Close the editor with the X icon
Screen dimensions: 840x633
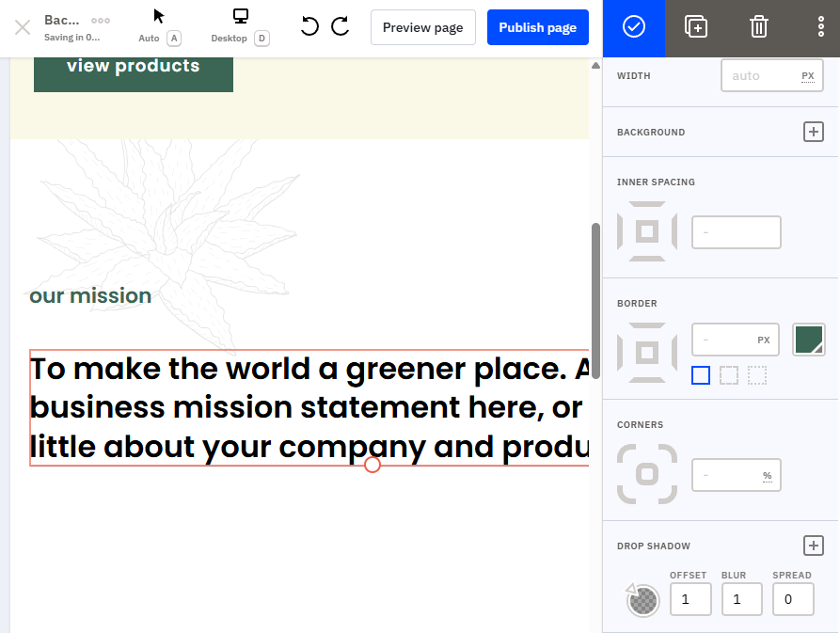click(x=22, y=26)
